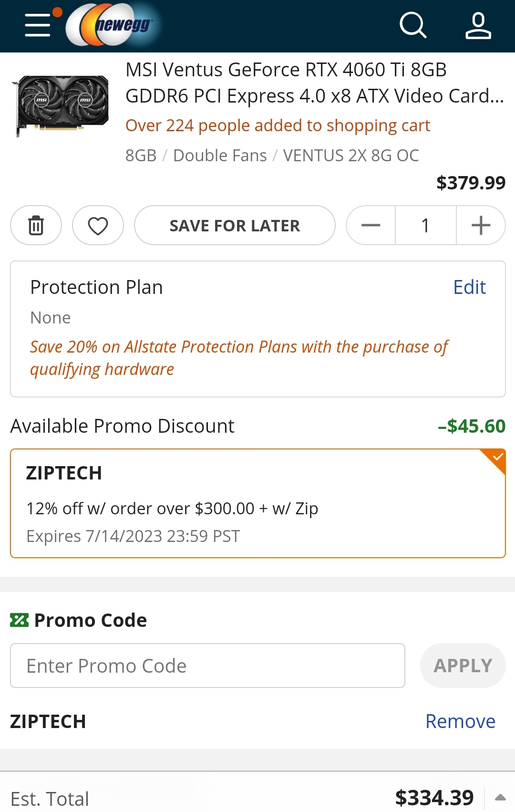The height and width of the screenshot is (812, 515).
Task: Open MSI Ventus RTX 4060 Ti product title
Action: pos(315,83)
